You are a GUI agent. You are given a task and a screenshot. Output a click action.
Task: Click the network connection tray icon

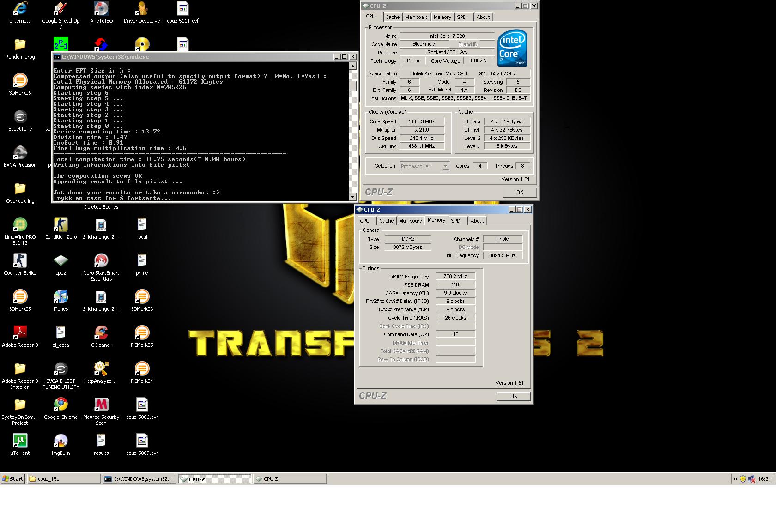tap(751, 479)
